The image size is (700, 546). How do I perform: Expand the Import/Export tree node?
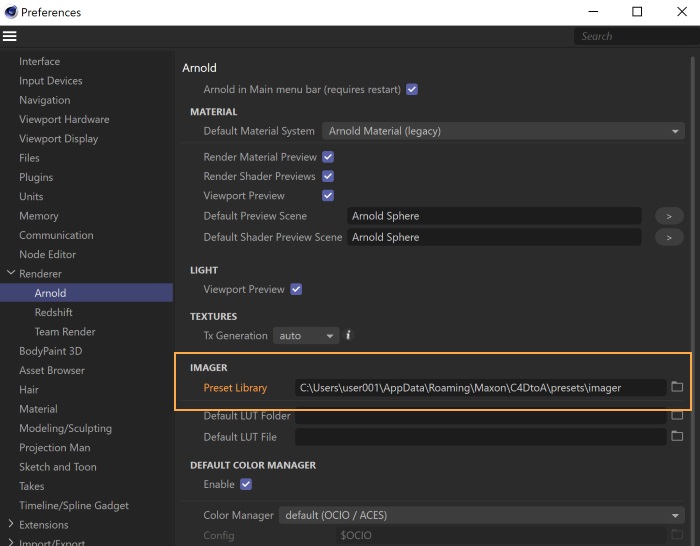11,542
